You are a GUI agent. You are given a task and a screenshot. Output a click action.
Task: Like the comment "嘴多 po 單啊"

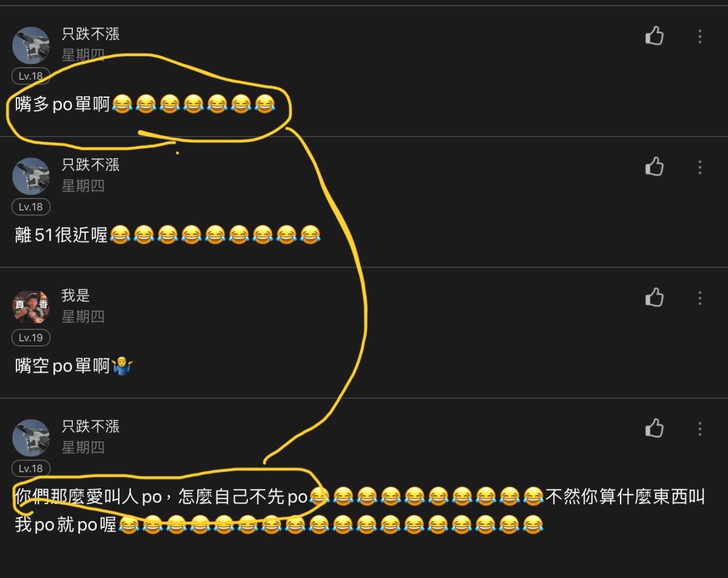(655, 36)
